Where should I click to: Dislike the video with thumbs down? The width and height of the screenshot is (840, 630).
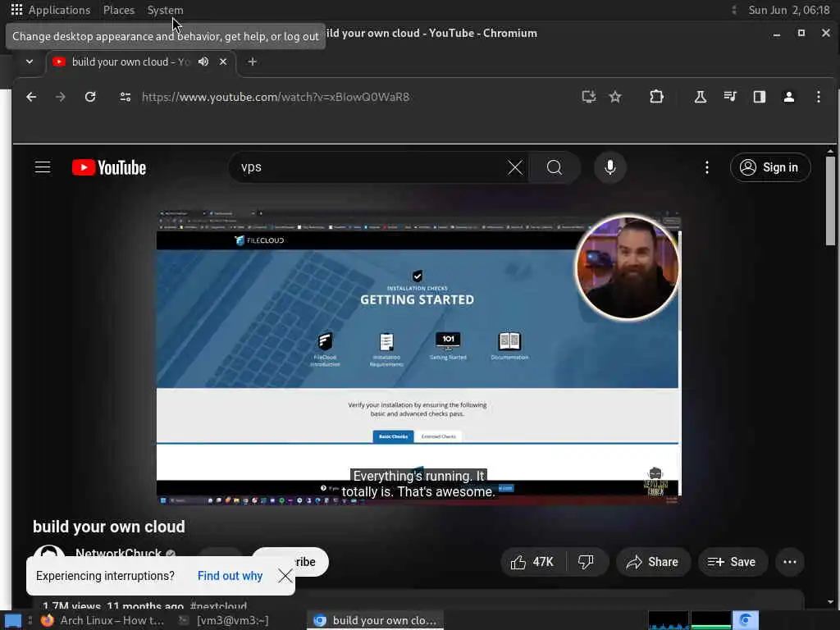coord(586,562)
